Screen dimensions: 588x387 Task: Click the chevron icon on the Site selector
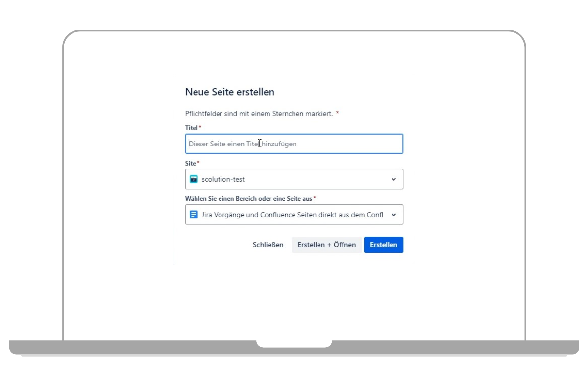tap(394, 179)
